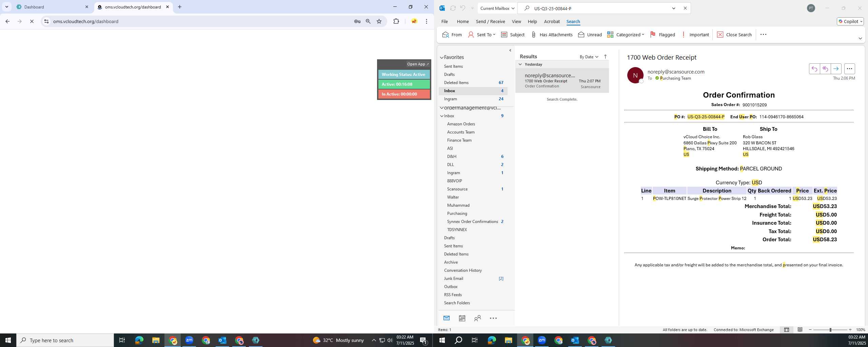The width and height of the screenshot is (868, 347).
Task: View site information icon in address bar
Action: 46,21
